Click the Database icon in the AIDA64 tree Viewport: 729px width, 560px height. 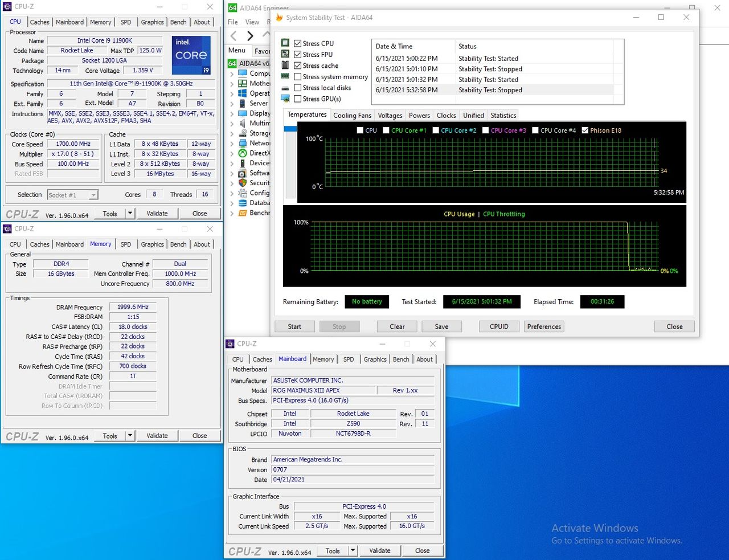pos(243,203)
